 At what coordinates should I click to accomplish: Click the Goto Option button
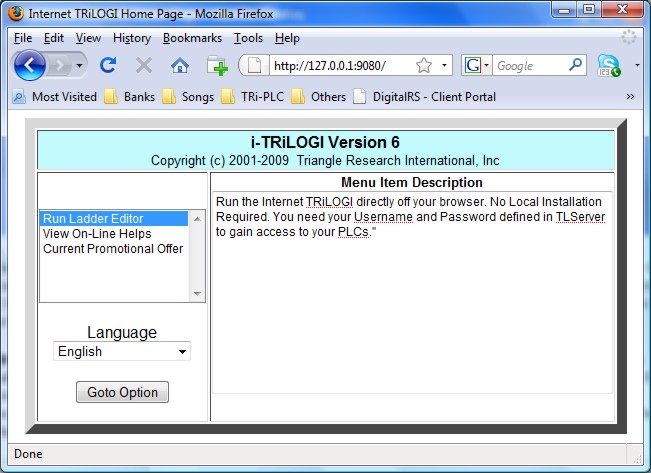[122, 392]
